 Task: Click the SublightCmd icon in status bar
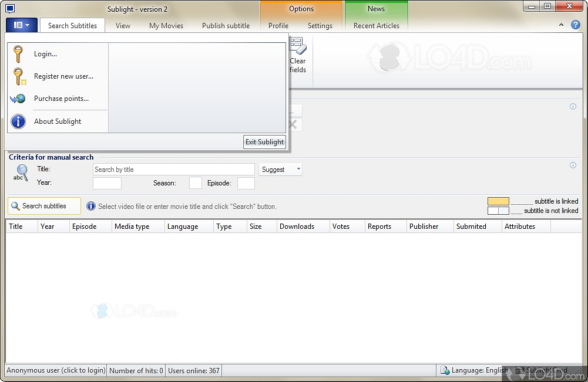pos(518,370)
